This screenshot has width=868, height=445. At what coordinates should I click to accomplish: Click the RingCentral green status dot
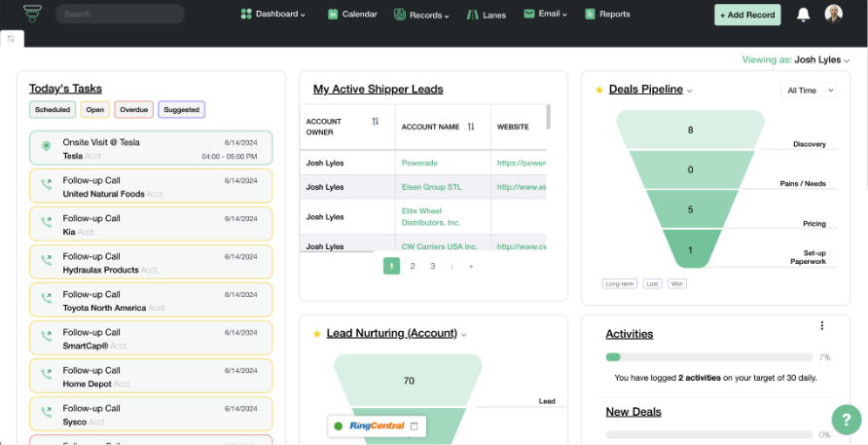(x=339, y=426)
